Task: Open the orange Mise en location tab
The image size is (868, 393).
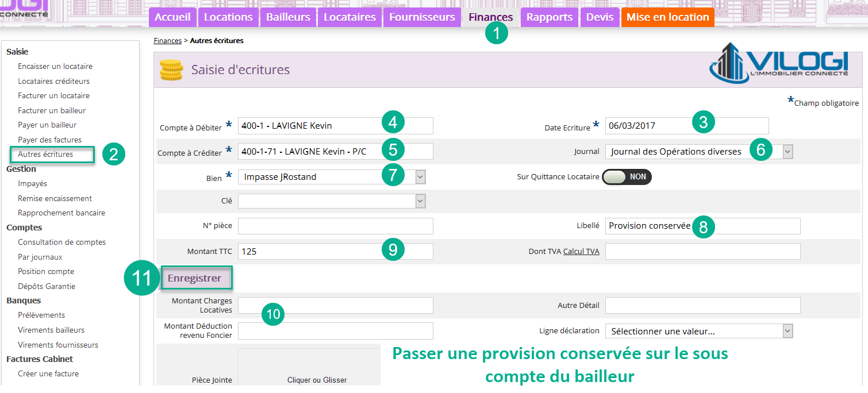Action: [667, 17]
